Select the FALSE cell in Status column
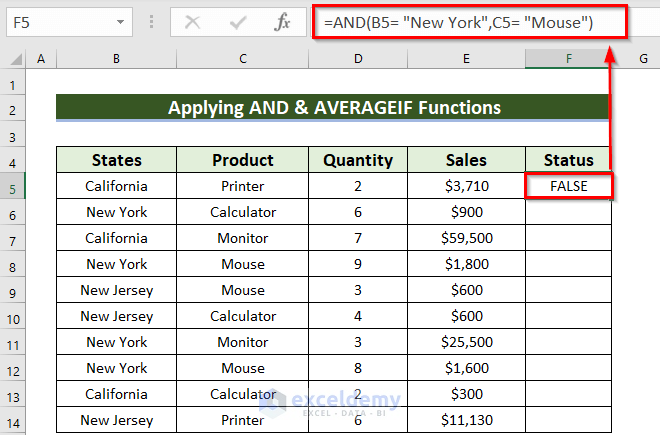The width and height of the screenshot is (660, 435). coord(569,186)
